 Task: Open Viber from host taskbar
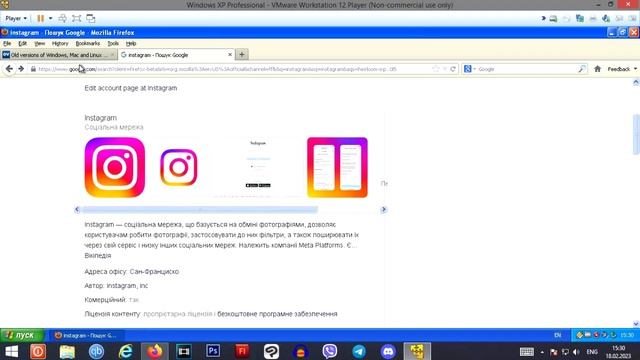[330, 351]
